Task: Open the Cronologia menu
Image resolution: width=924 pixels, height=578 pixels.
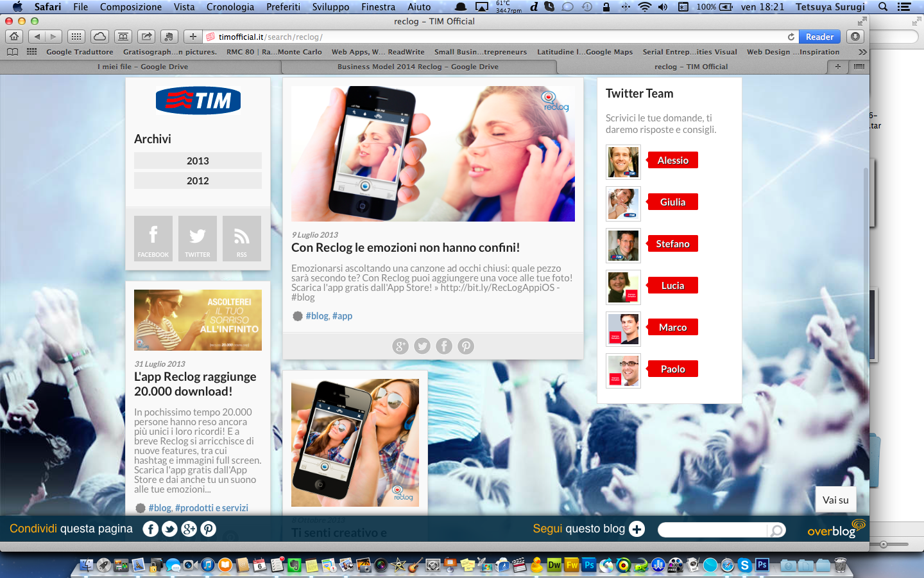Action: (x=230, y=6)
